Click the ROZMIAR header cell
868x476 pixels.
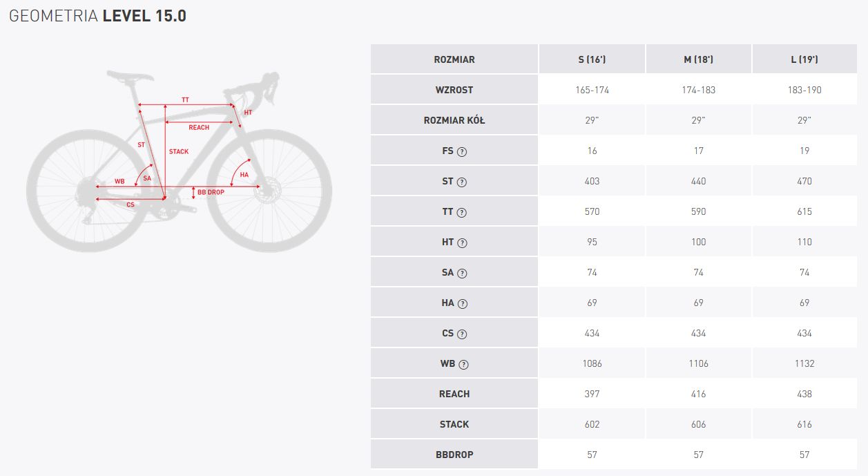(x=454, y=59)
